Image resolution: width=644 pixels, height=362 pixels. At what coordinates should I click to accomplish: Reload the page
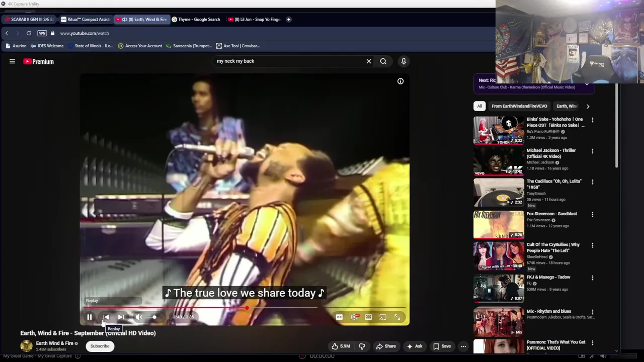tap(29, 33)
